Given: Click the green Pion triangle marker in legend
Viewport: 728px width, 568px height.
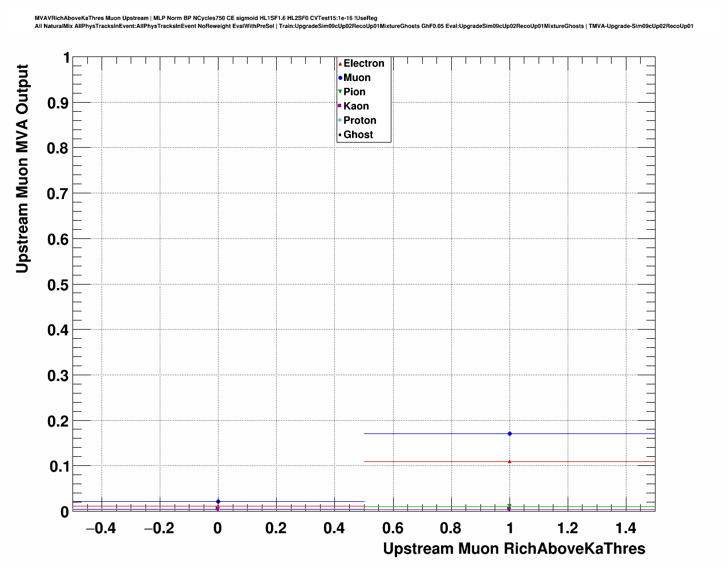Looking at the screenshot, I should pyautogui.click(x=340, y=92).
